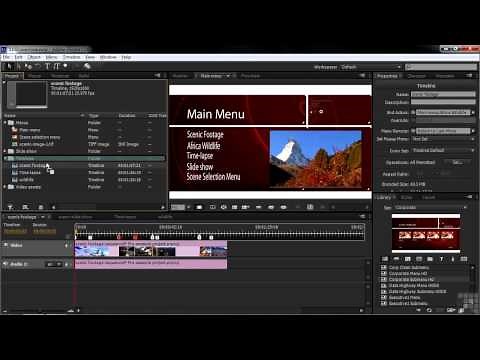
Task: Click the Menu Remote pickwhip icon
Action: coord(413,131)
